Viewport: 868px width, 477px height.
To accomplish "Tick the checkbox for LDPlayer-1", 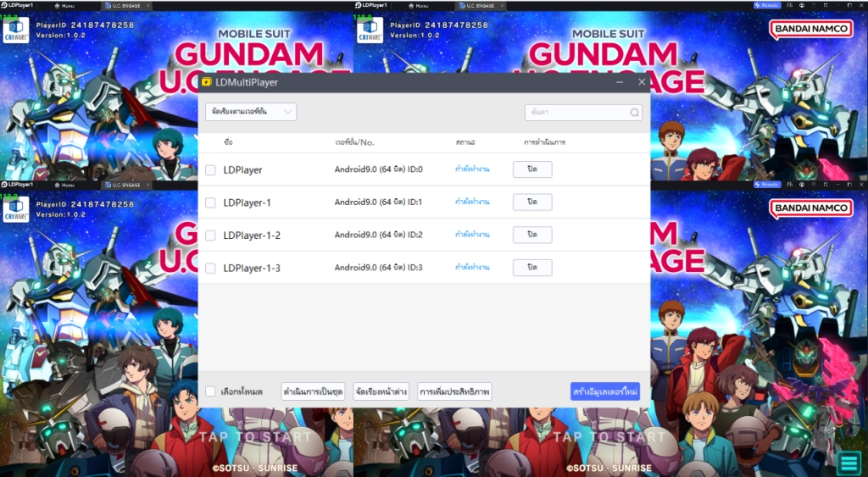I will (210, 202).
